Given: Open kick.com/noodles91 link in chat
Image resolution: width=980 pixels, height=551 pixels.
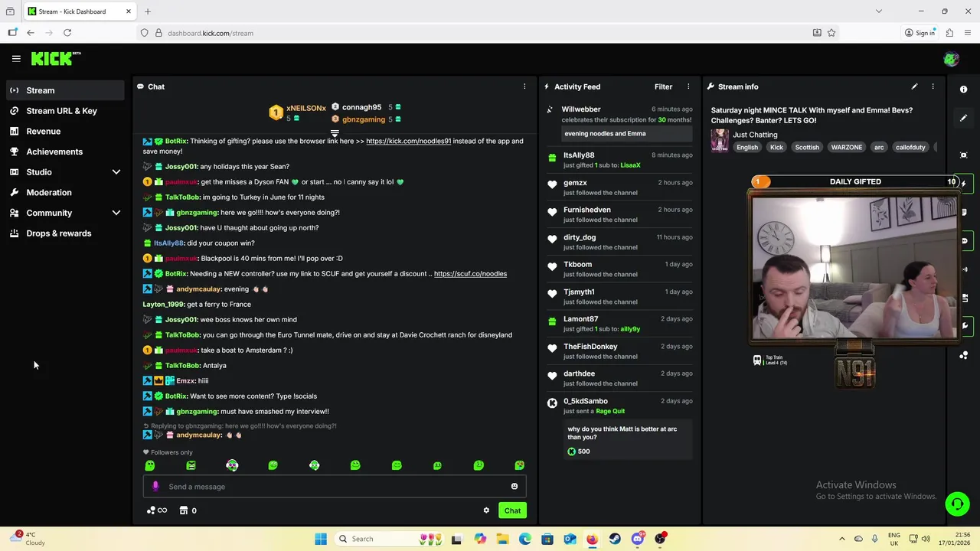Looking at the screenshot, I should click(408, 141).
